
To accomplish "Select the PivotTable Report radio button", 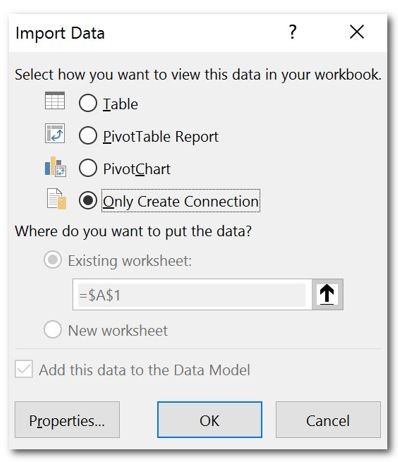I will 88,136.
